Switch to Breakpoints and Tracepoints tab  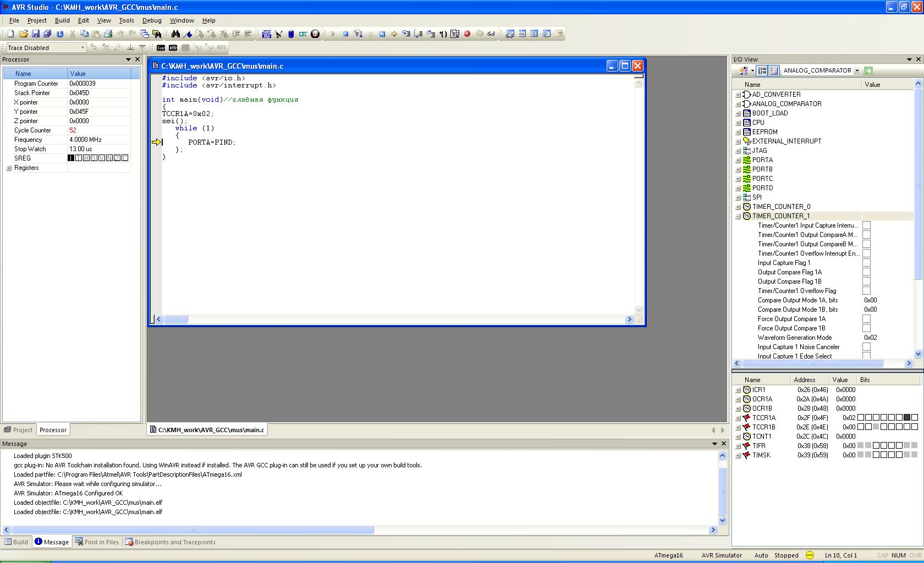[170, 542]
